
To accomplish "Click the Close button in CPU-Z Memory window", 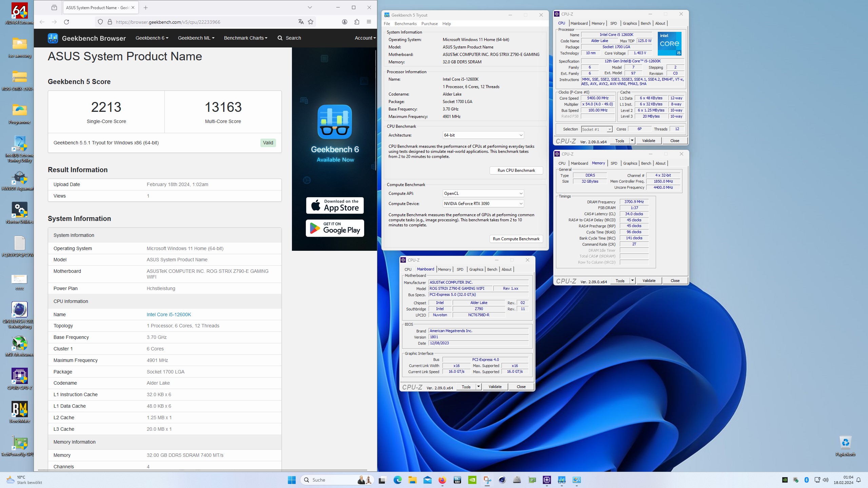I will click(x=675, y=281).
